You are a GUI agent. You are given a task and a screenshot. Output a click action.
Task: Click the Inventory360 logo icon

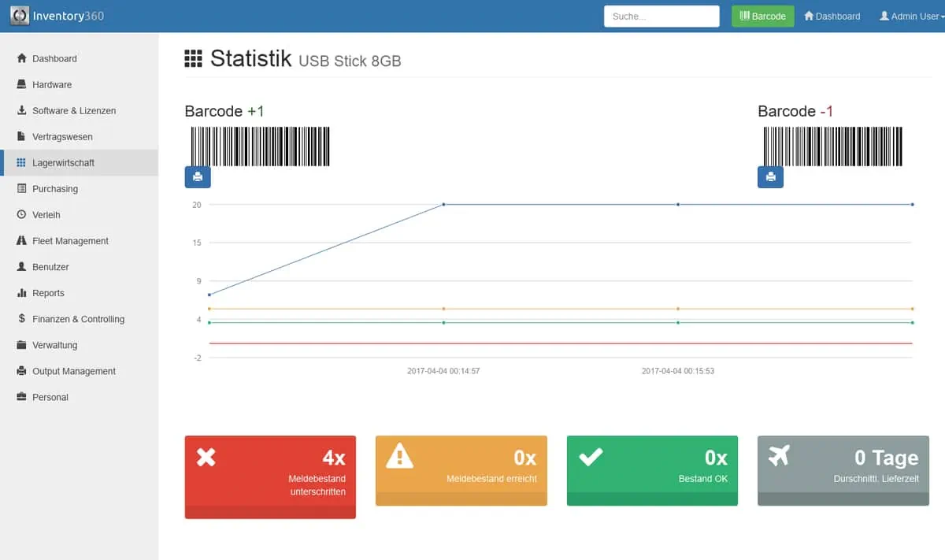tap(20, 16)
